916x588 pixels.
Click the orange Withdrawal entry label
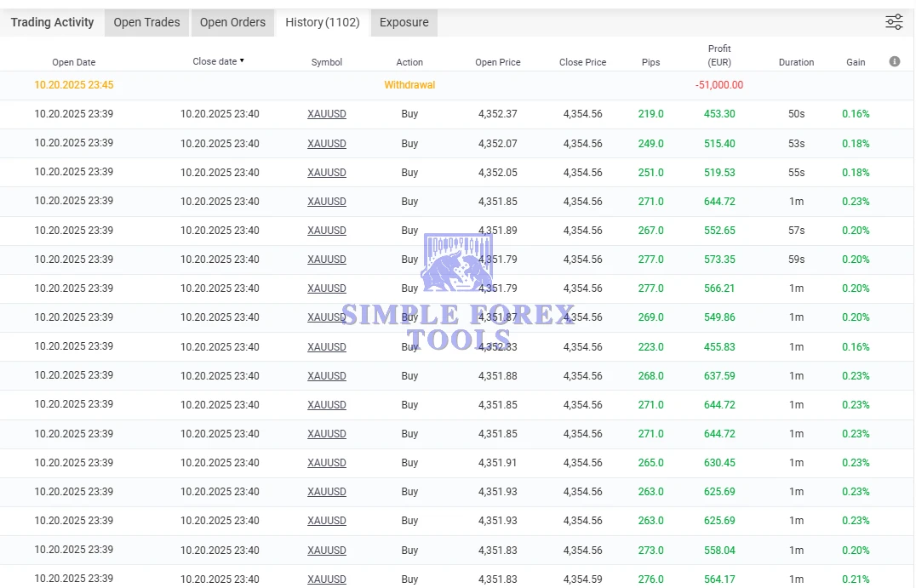[x=409, y=85]
